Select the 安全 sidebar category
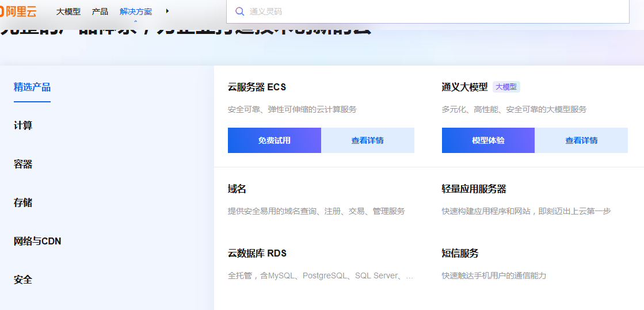This screenshot has height=310, width=644. coord(23,280)
